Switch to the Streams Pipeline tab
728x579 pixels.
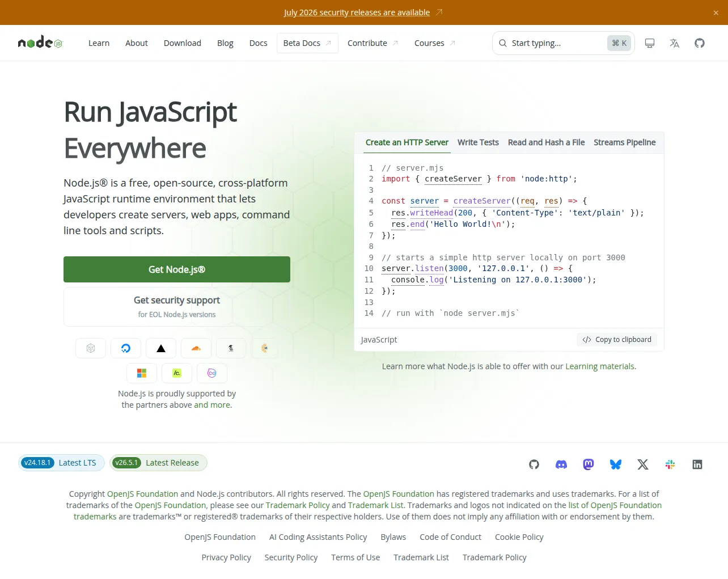[x=625, y=142]
